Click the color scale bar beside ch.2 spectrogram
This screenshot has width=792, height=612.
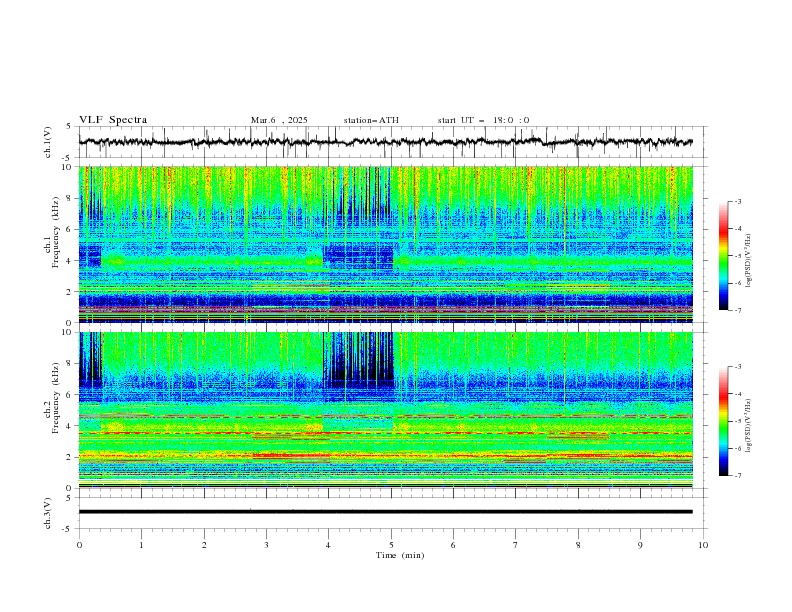click(724, 421)
